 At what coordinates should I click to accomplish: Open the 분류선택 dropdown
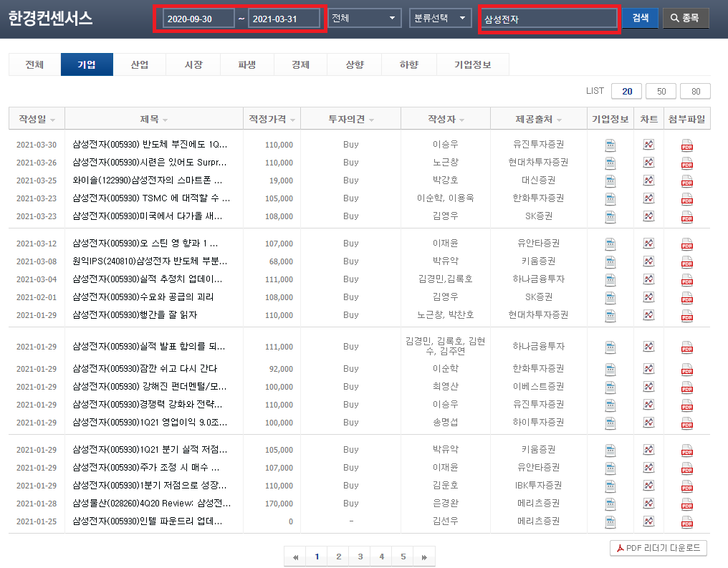(440, 18)
